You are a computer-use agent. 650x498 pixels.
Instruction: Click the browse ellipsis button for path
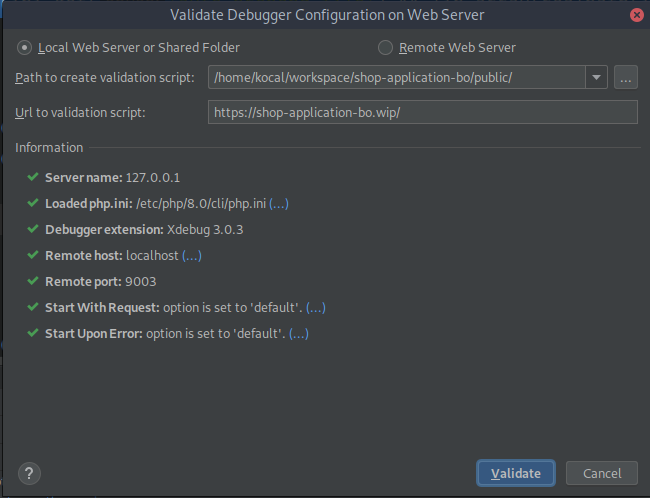[x=626, y=77]
